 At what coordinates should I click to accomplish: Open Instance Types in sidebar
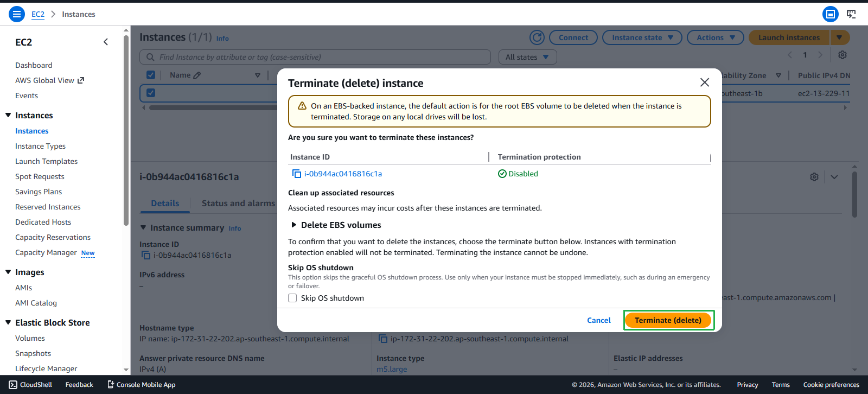point(40,146)
